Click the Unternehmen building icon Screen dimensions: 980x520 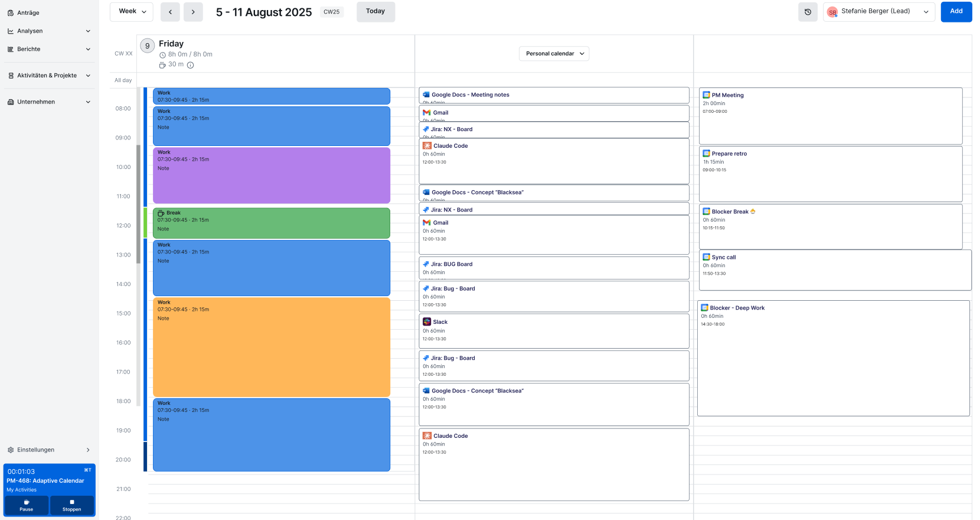(11, 102)
